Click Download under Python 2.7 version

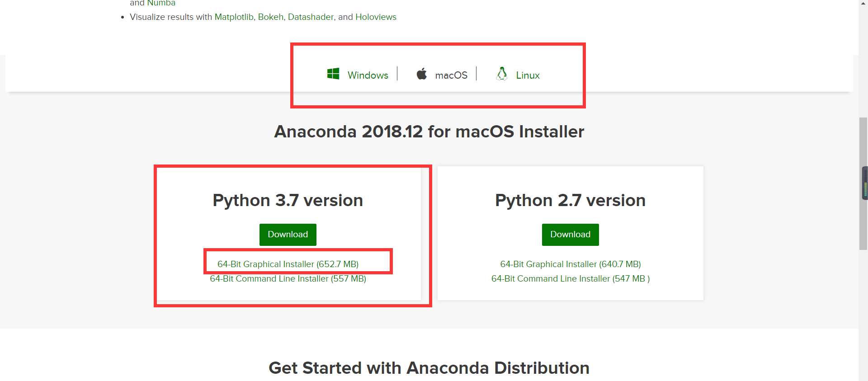tap(570, 235)
